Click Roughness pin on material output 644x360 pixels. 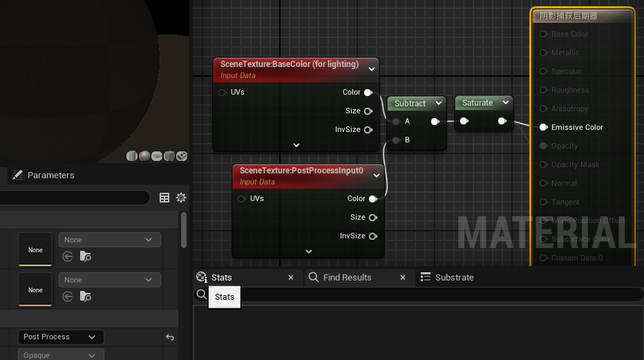(543, 90)
